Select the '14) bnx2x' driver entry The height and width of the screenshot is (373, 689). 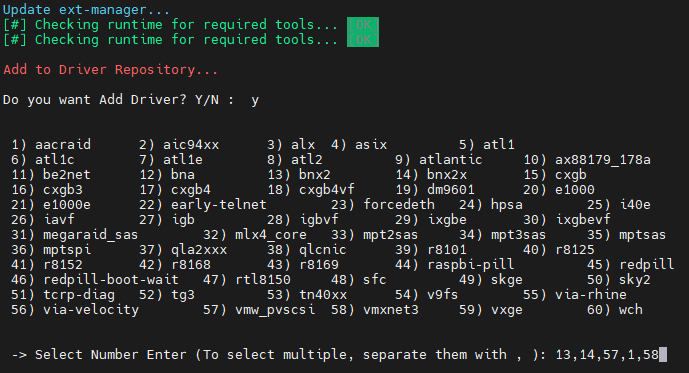coord(431,175)
